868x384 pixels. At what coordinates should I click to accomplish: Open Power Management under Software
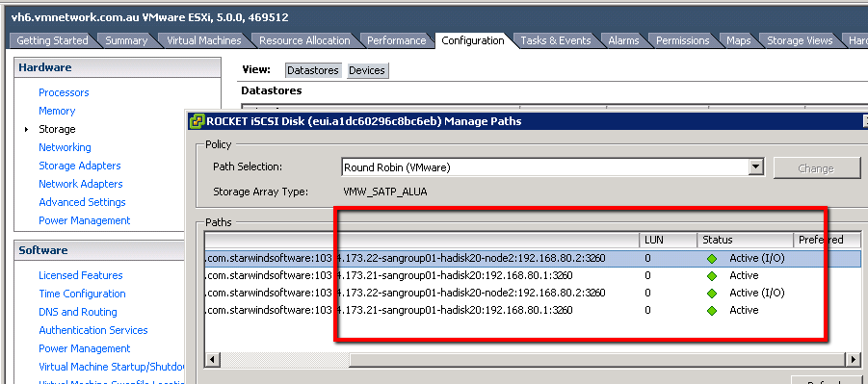pyautogui.click(x=84, y=348)
